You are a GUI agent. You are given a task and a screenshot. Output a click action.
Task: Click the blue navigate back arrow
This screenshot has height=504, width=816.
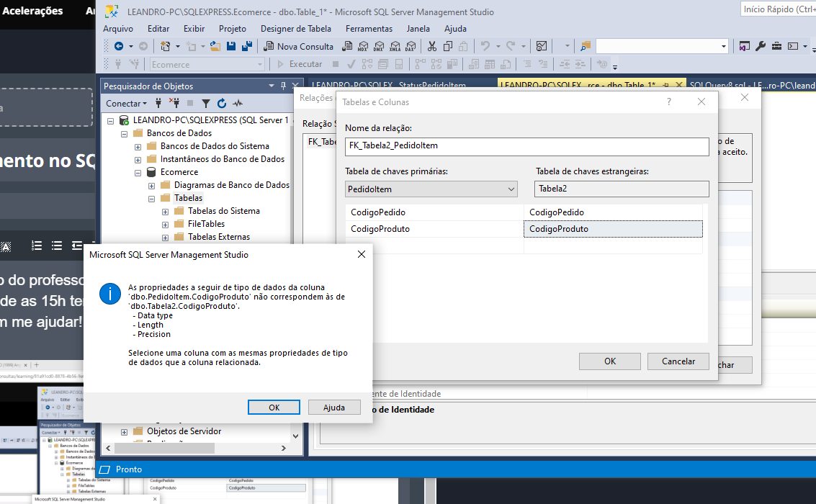point(119,46)
